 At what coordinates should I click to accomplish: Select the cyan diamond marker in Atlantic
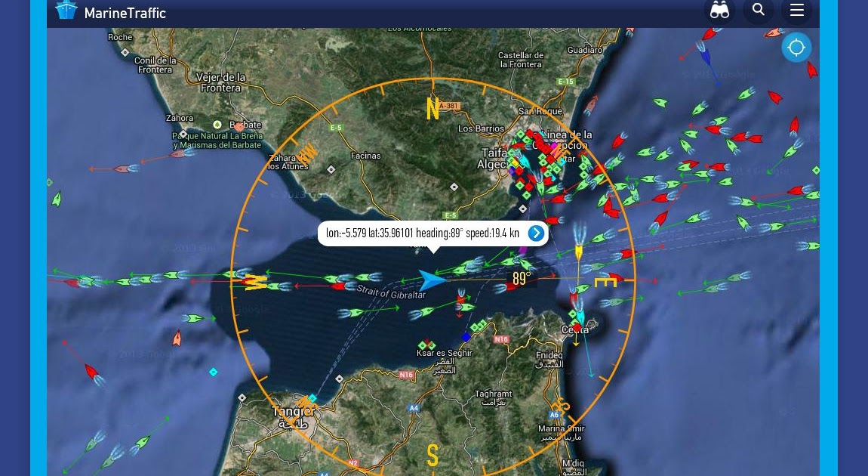pos(213,372)
